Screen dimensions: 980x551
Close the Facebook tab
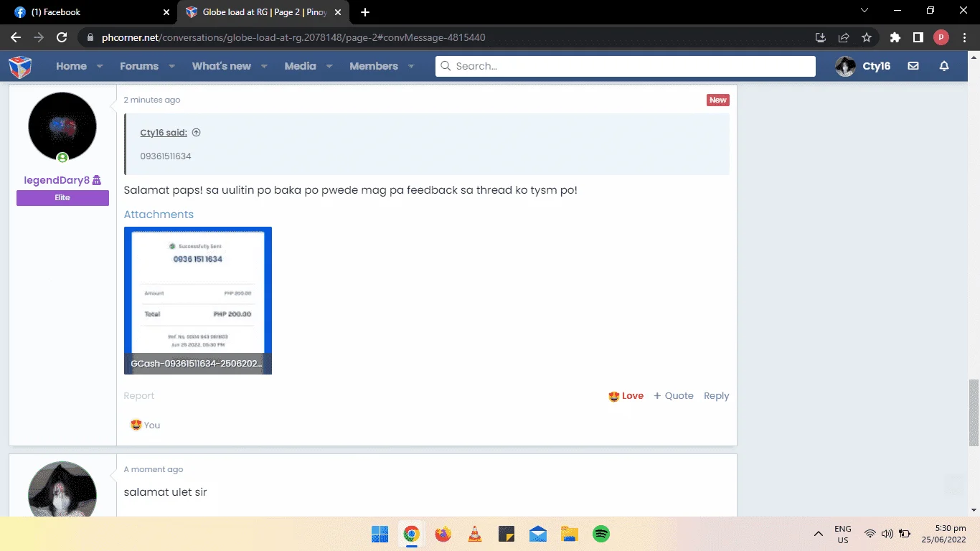166,12
